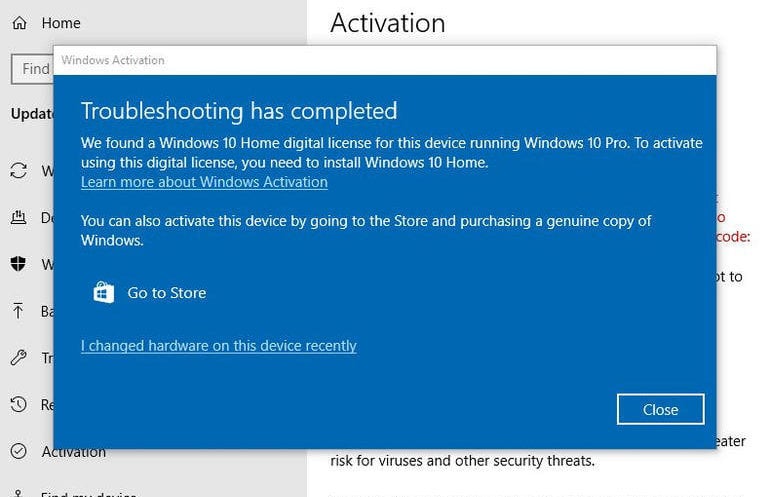Viewport: 770px width, 497px height.
Task: Choose the Go to Store option
Action: [x=167, y=293]
